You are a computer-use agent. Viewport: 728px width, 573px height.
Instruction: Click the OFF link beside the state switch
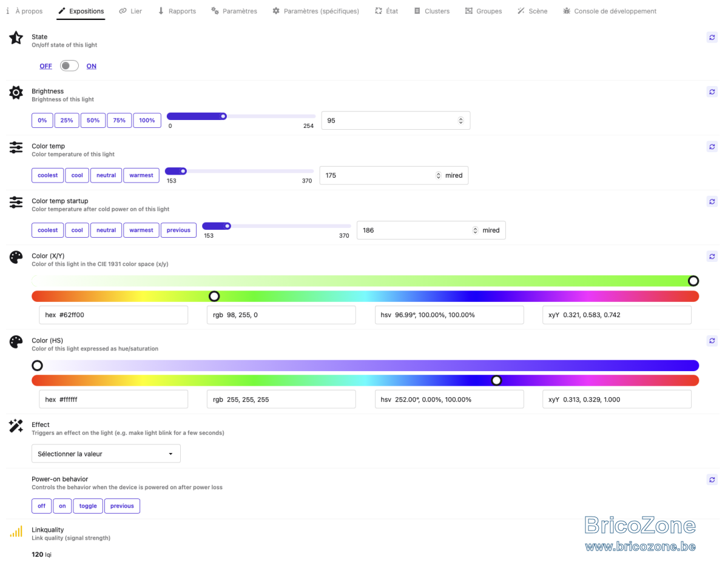click(45, 66)
